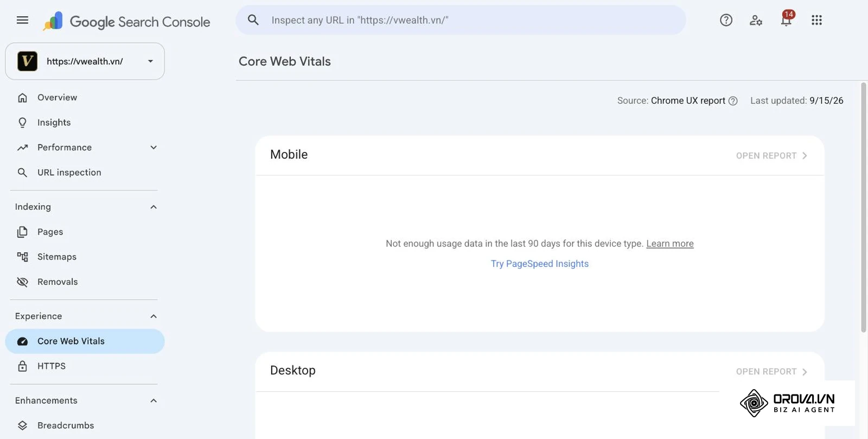Viewport: 868px width, 439px height.
Task: Click the Breadcrumbs layers icon
Action: [x=22, y=425]
